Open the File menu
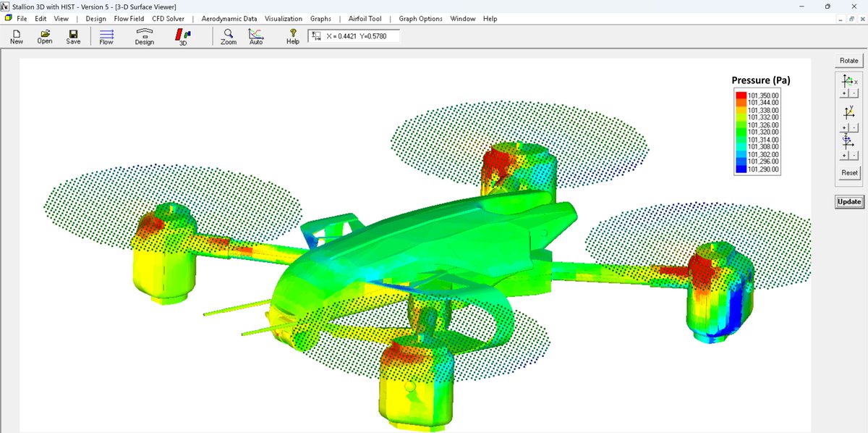Screen dimensions: 868x433 pos(22,19)
